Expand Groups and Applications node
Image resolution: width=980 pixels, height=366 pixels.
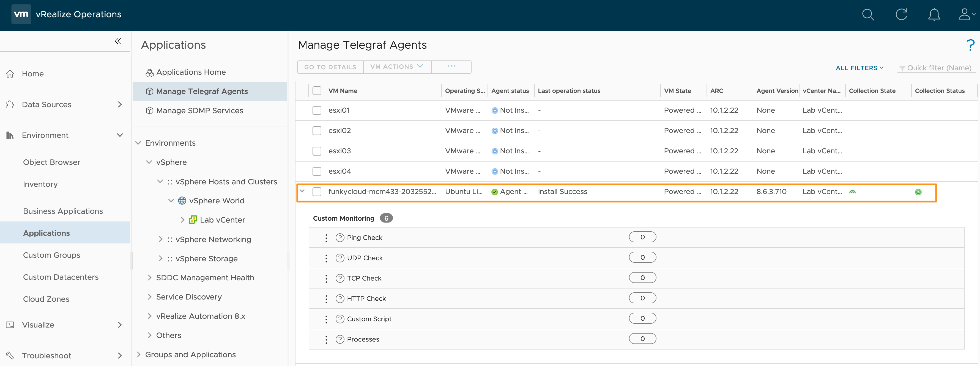click(x=138, y=354)
